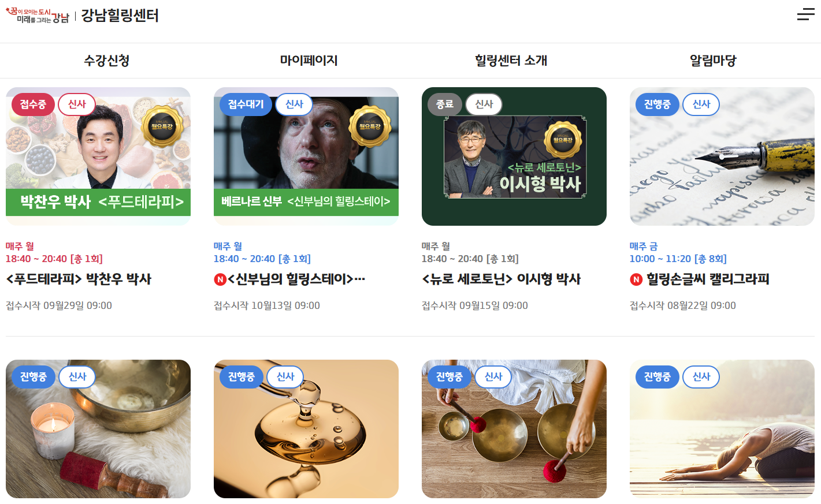The image size is (821, 504).
Task: Open the 푸드테라피 박찬우 박사 title link
Action: pos(79,279)
